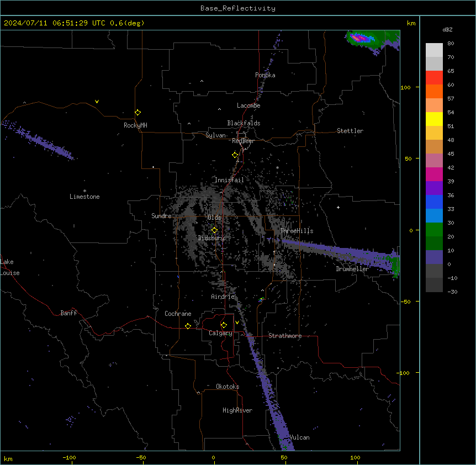476x465 pixels.
Task: Click the 100 tick label on right axis
Action: pyautogui.click(x=405, y=87)
